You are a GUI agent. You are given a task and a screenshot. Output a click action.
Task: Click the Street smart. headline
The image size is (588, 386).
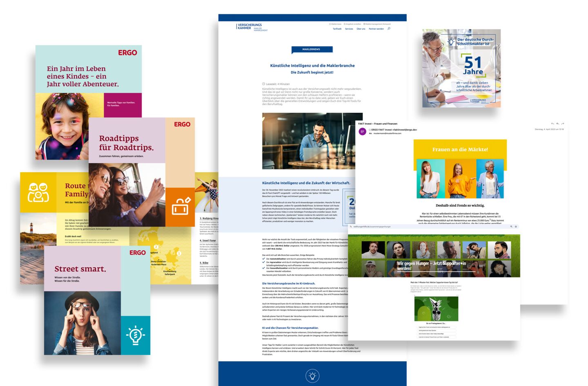80,269
